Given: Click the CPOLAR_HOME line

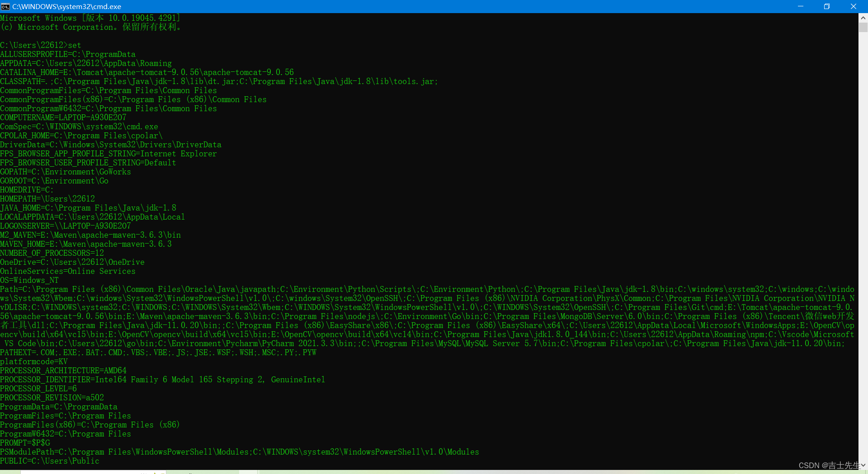Looking at the screenshot, I should pyautogui.click(x=81, y=136).
